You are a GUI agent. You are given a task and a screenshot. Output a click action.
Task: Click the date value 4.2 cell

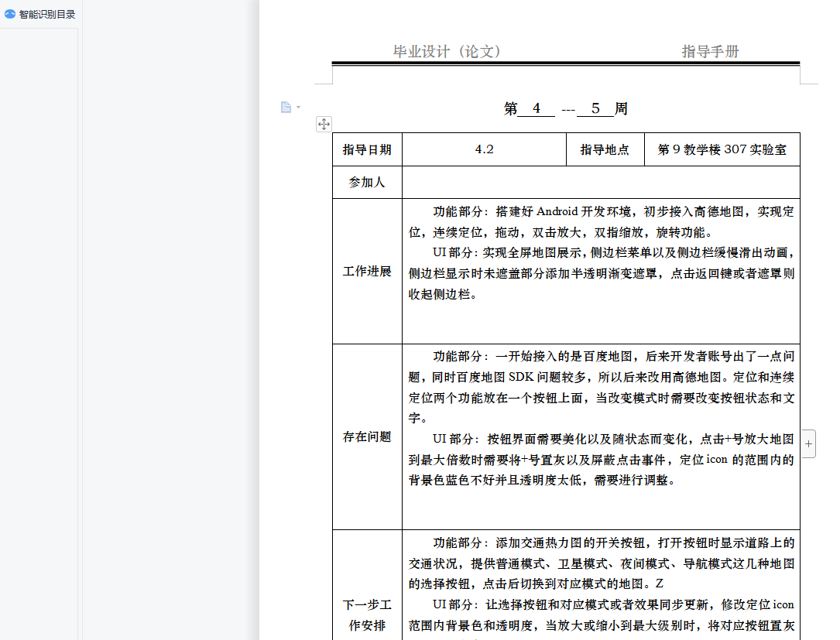pyautogui.click(x=485, y=149)
